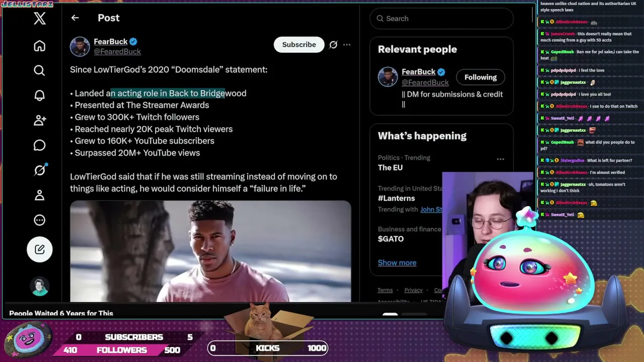This screenshot has height=362, width=644.
Task: Click the JamesCrumb username in chat
Action: (x=562, y=34)
